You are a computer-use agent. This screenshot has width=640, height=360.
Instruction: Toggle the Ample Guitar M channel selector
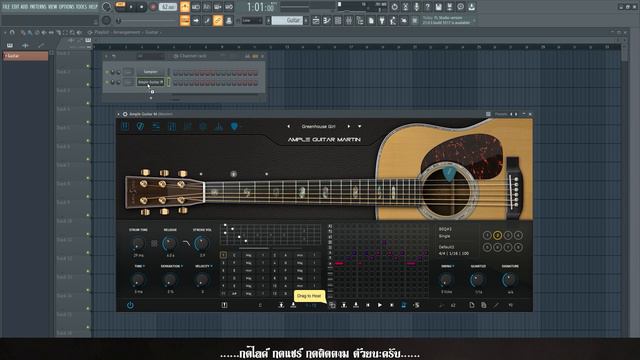[168, 82]
